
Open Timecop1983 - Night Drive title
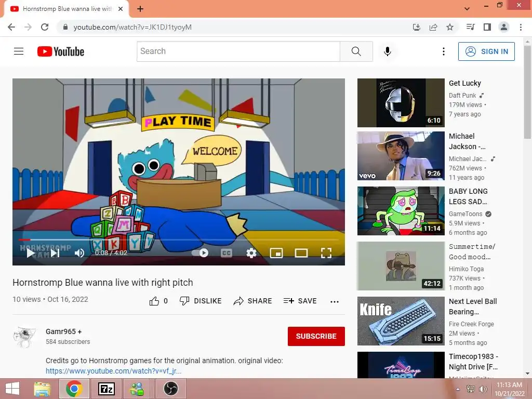pyautogui.click(x=473, y=362)
